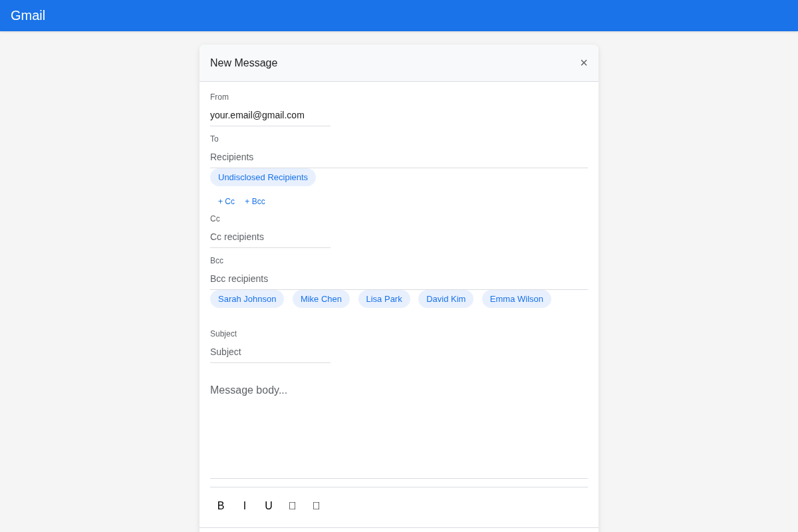
Task: Select the Emma Wilson recipient chip
Action: click(x=516, y=299)
